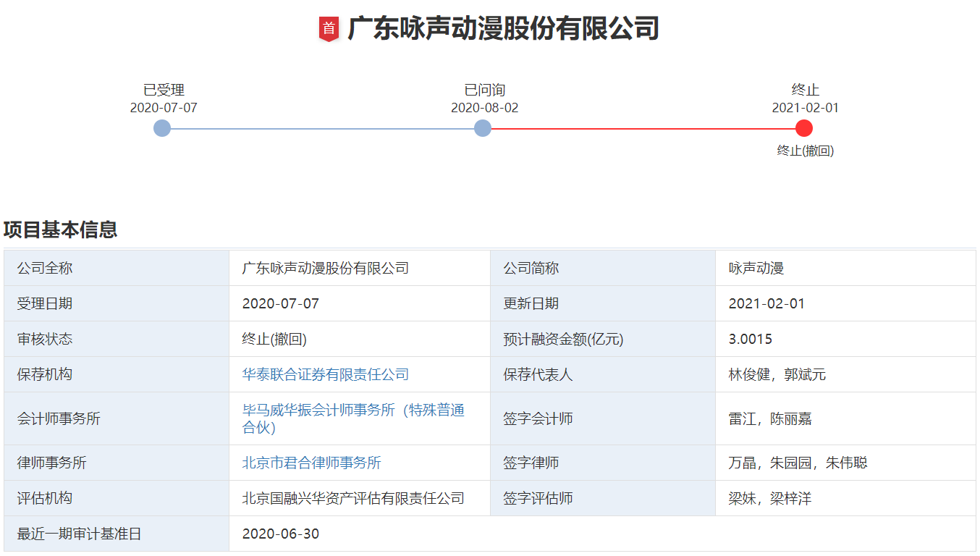Click the 林俊健，郭斌元 representatives value

point(777,374)
